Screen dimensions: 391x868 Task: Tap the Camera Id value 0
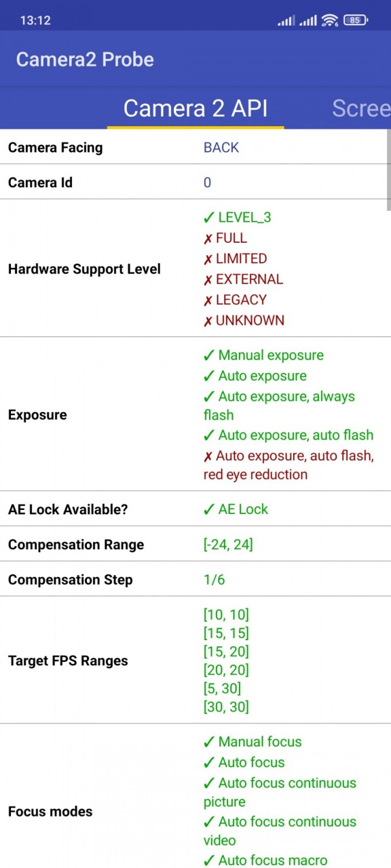tap(207, 182)
